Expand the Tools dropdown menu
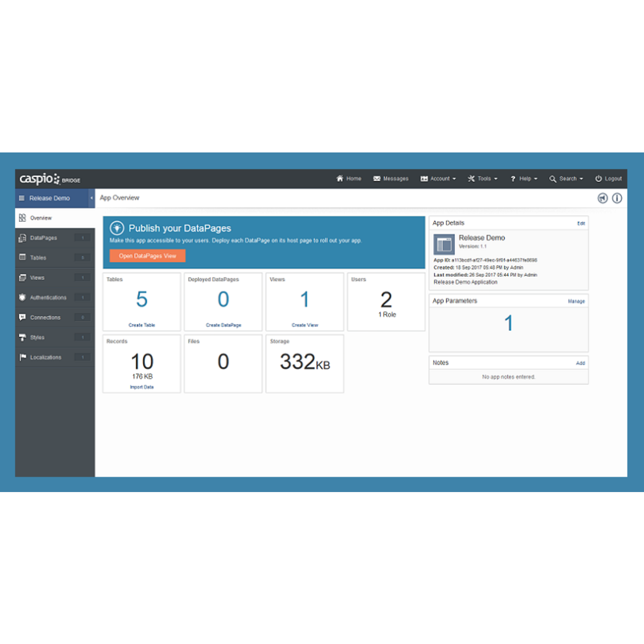This screenshot has height=644, width=644. [483, 179]
